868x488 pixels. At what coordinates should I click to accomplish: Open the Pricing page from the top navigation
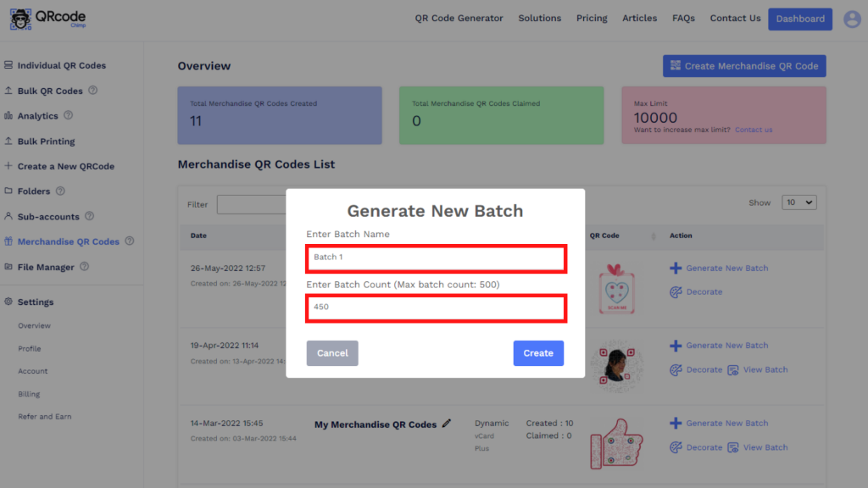click(x=592, y=18)
